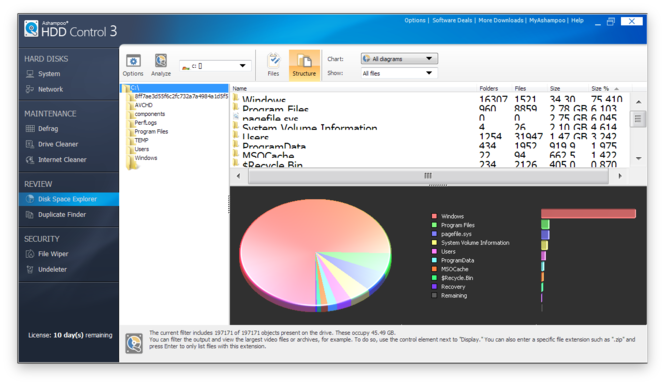The height and width of the screenshot is (385, 665).
Task: Open Duplicate Finder
Action: coord(62,215)
